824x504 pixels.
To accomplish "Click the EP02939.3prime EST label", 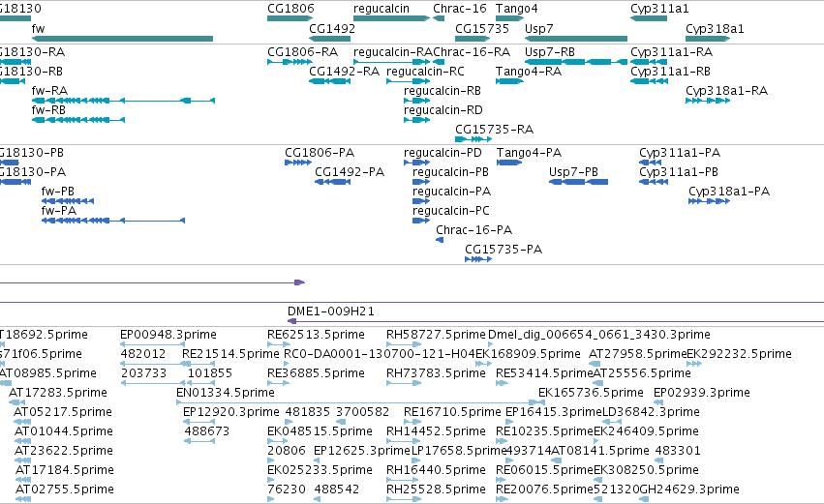I will [x=702, y=393].
